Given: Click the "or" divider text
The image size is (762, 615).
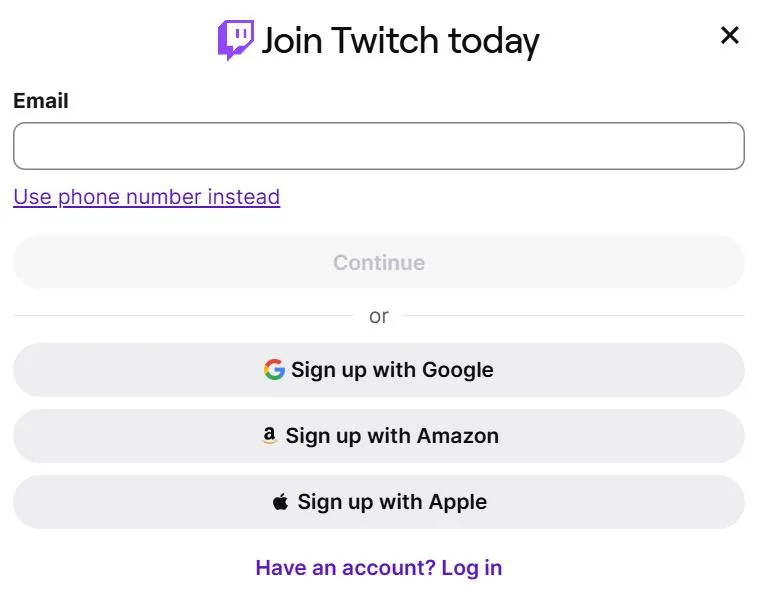Looking at the screenshot, I should pos(379,316).
